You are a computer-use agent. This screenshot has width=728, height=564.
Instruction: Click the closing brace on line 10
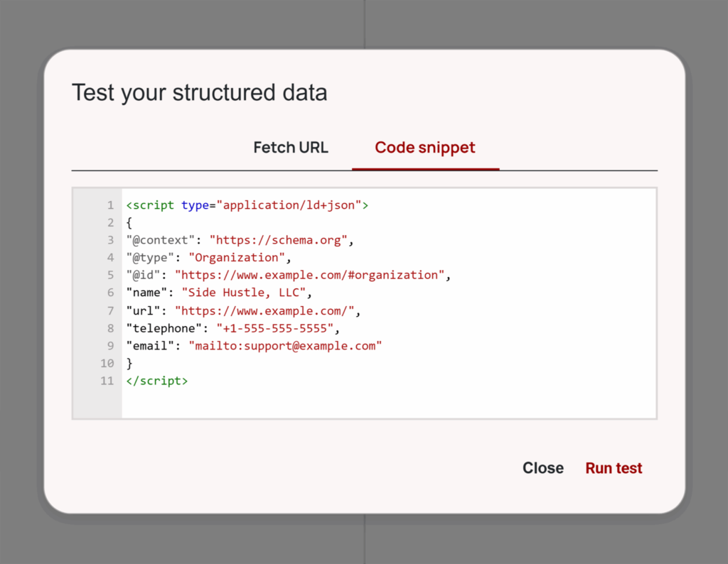pyautogui.click(x=129, y=363)
